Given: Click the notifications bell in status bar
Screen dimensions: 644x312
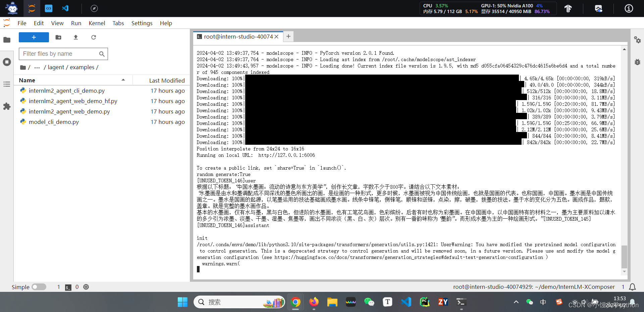Looking at the screenshot, I should pyautogui.click(x=632, y=287).
